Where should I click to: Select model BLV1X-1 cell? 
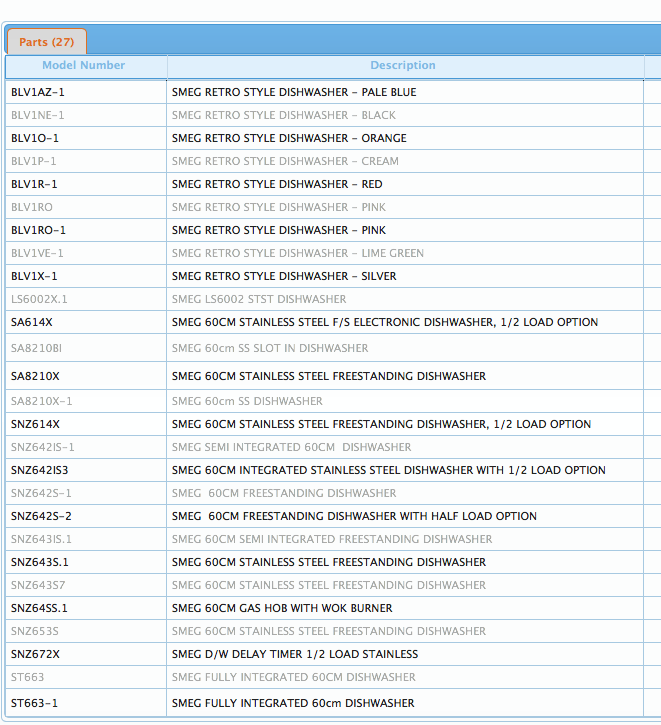86,276
